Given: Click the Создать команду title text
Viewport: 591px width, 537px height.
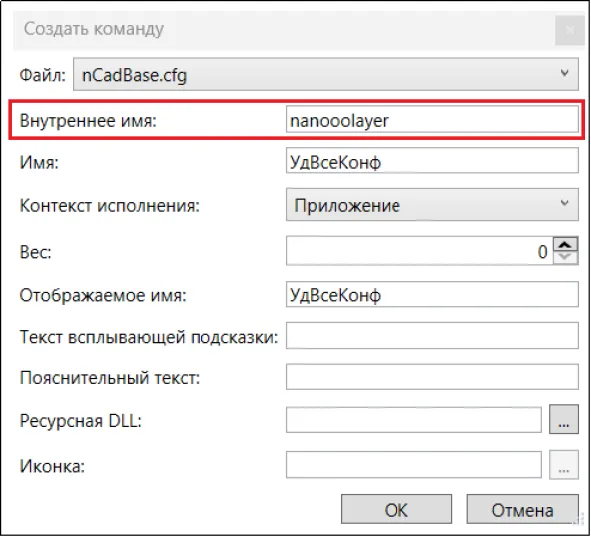Looking at the screenshot, I should 93,29.
